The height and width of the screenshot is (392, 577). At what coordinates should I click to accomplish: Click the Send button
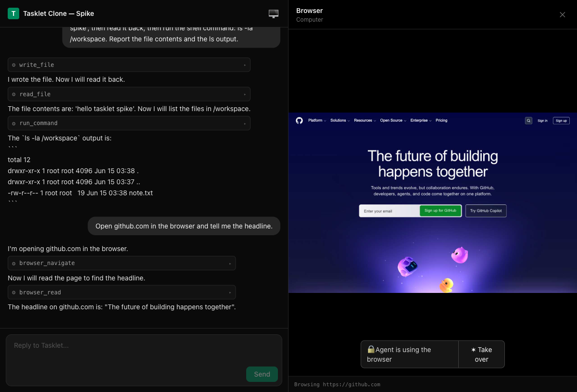click(x=262, y=374)
